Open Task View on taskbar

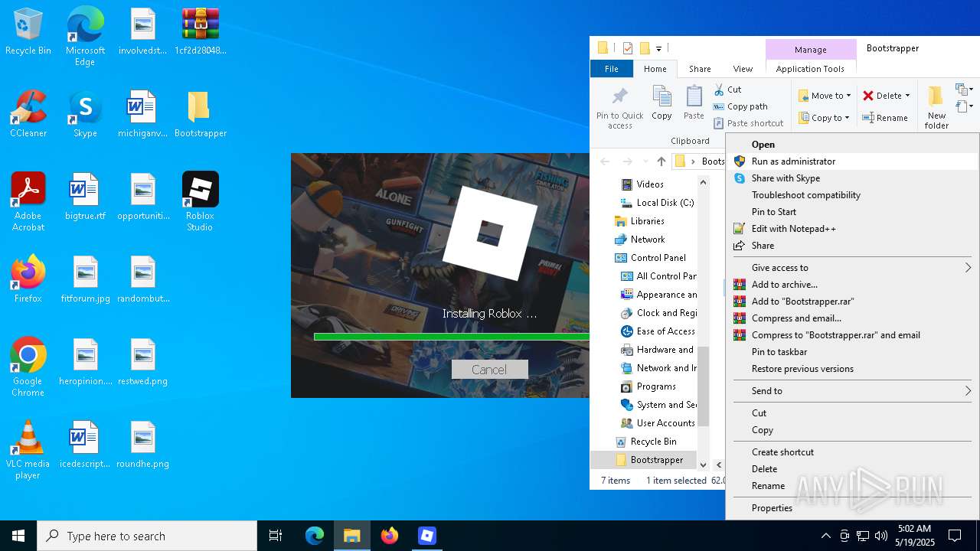click(276, 536)
